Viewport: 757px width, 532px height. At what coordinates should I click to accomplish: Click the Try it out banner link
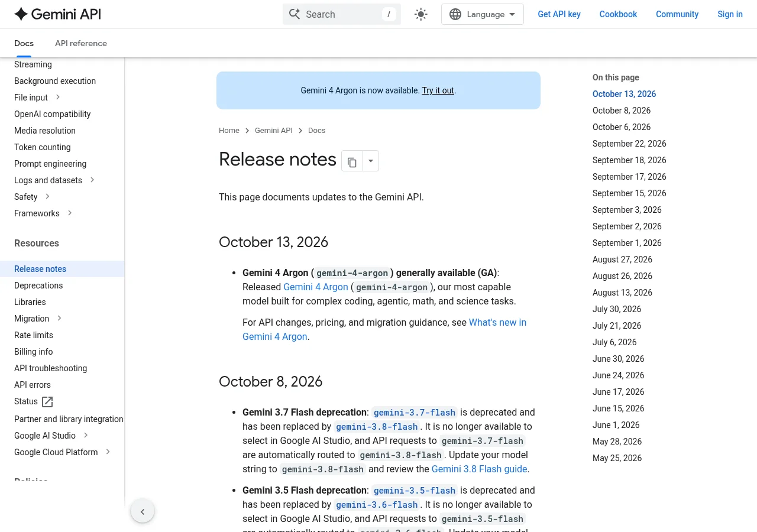click(x=438, y=90)
